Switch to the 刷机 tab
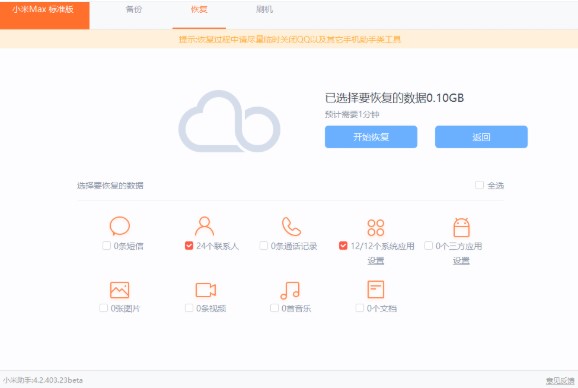Viewport: 578px width, 388px height. [264, 10]
